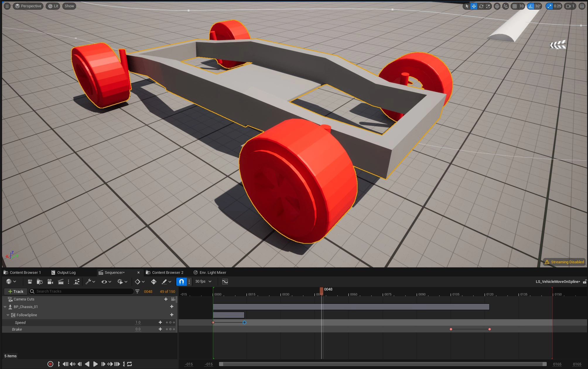Image resolution: width=588 pixels, height=369 pixels.
Task: Open the Sequencer camera creation tool
Action: click(x=50, y=281)
